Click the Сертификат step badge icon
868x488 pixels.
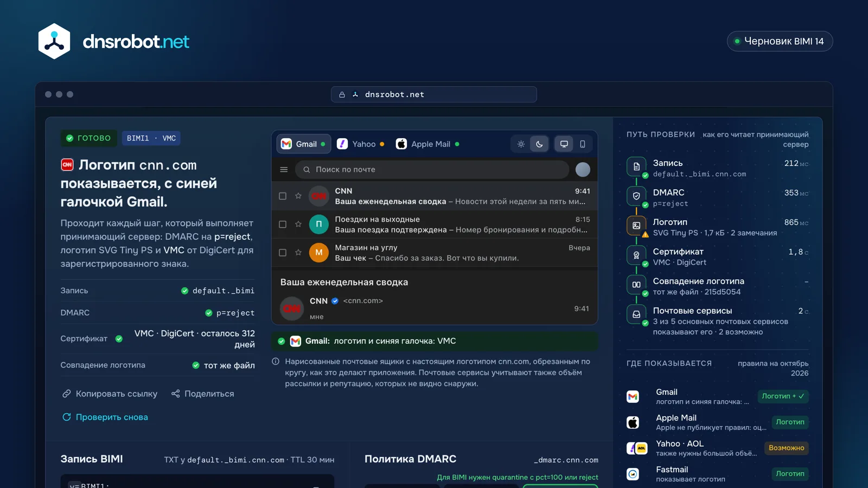pyautogui.click(x=636, y=255)
